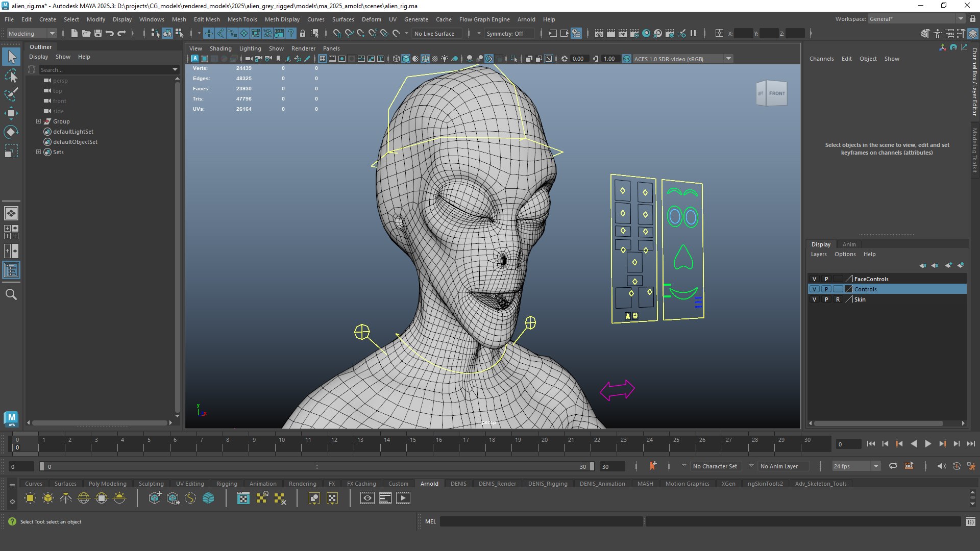Open the Modeling menu set dropdown

point(32,33)
